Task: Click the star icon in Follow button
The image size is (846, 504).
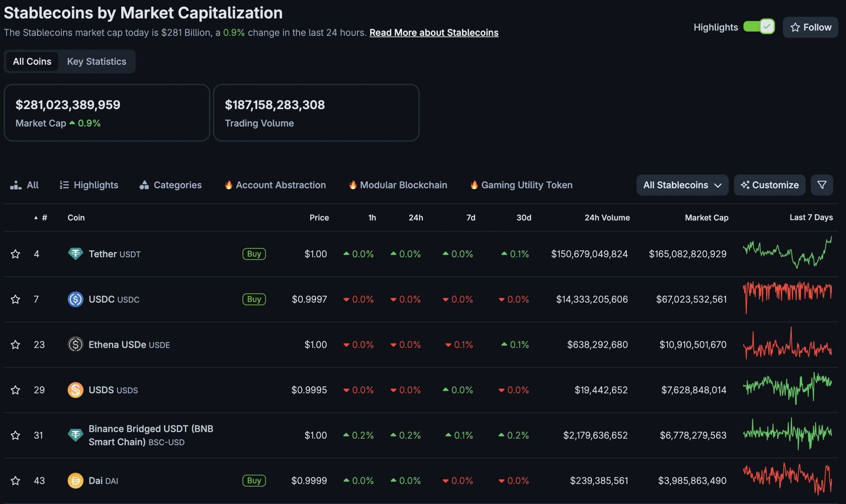Action: pos(795,27)
